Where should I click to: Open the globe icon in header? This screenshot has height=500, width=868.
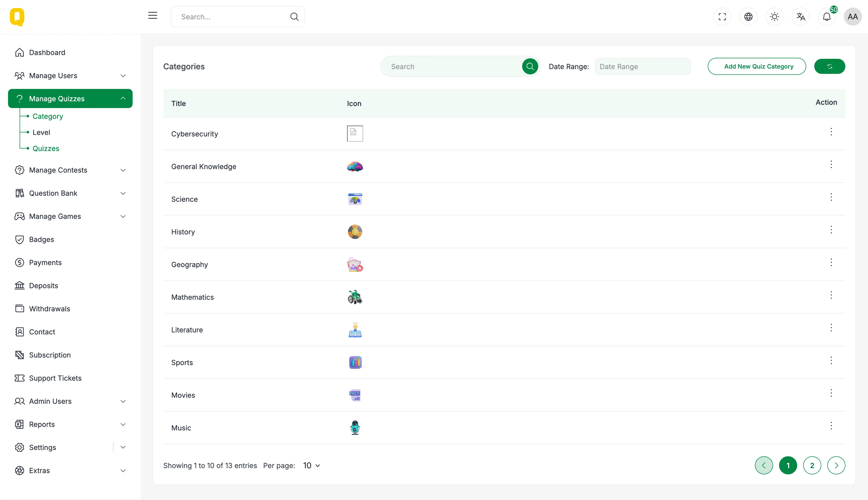[x=748, y=17]
